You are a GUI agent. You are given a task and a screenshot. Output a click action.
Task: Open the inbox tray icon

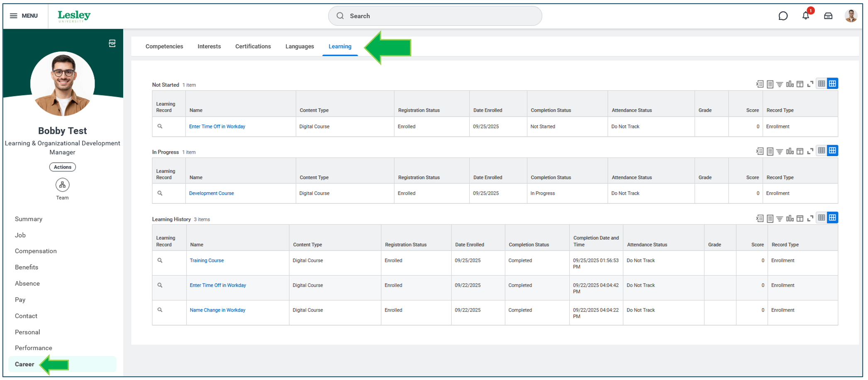point(828,16)
